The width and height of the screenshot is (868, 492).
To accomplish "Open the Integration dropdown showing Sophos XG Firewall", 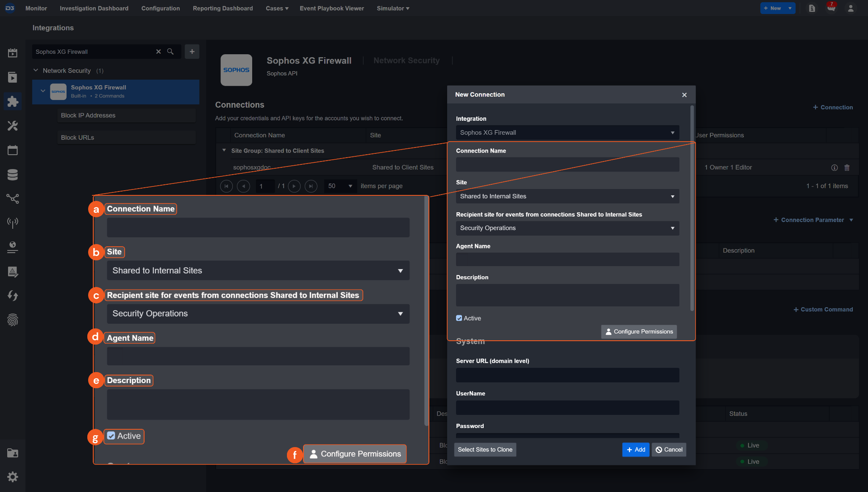I will point(568,133).
